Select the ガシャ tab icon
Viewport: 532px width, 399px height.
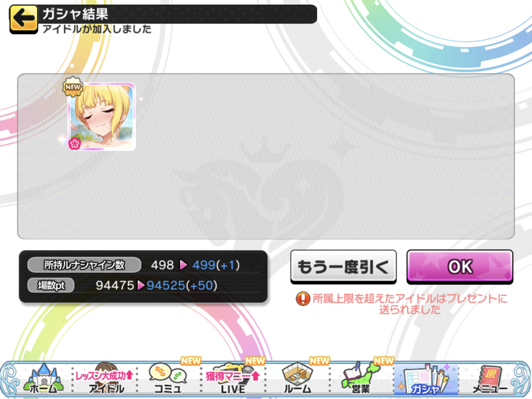(426, 380)
